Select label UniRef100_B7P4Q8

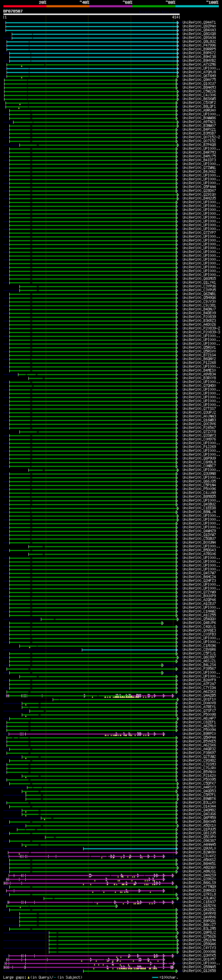coord(199,145)
